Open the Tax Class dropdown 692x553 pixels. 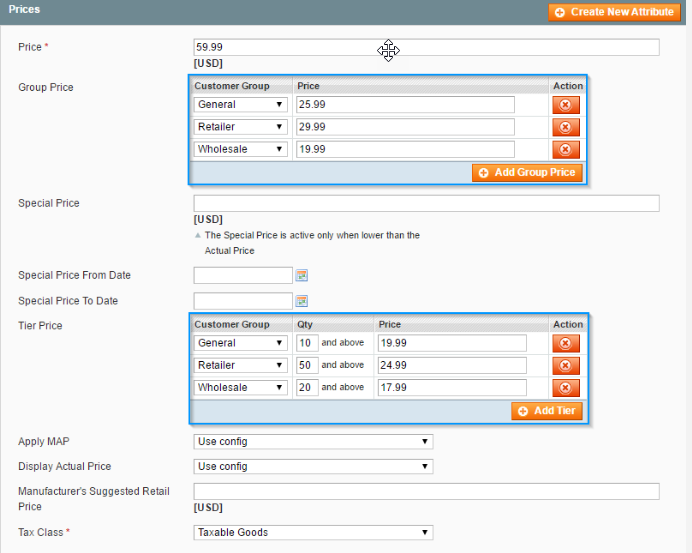click(x=313, y=533)
